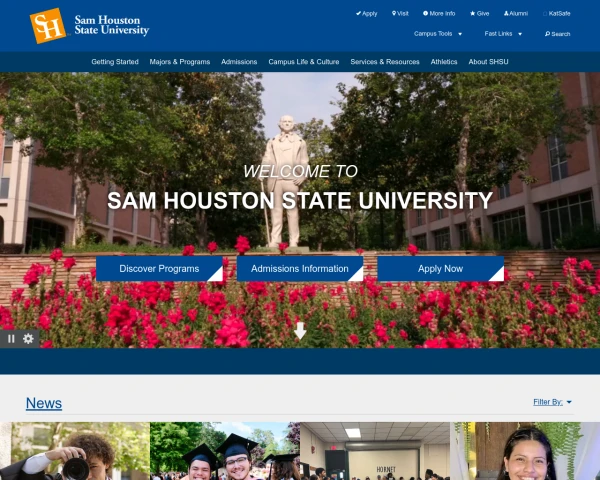Open the About SHSU menu
Image resolution: width=600 pixels, height=480 pixels.
tap(489, 62)
